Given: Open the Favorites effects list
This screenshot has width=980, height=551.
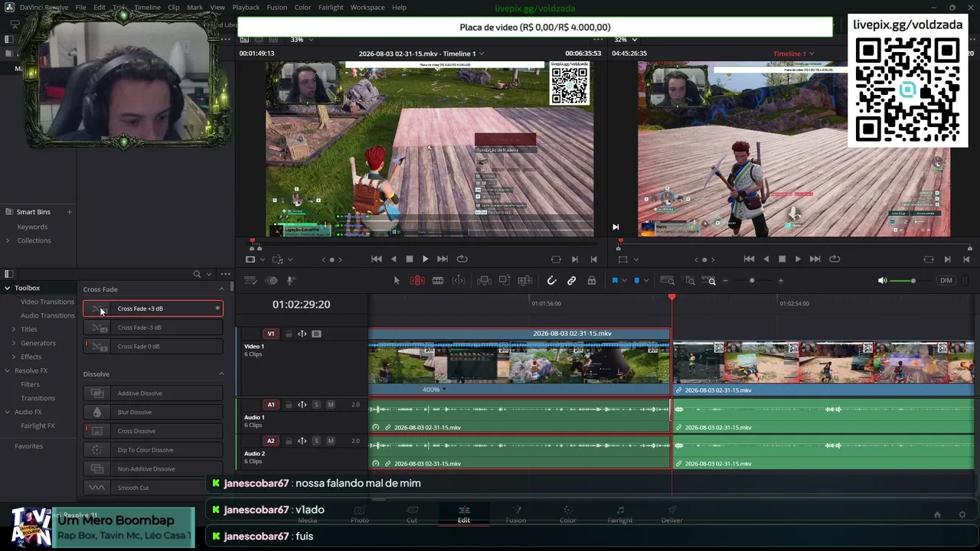Looking at the screenshot, I should (29, 446).
